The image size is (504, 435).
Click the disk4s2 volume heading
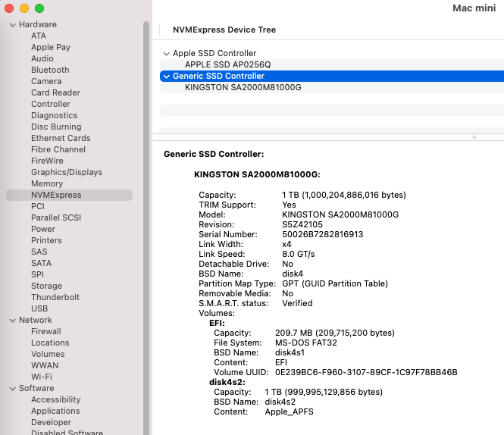point(227,382)
